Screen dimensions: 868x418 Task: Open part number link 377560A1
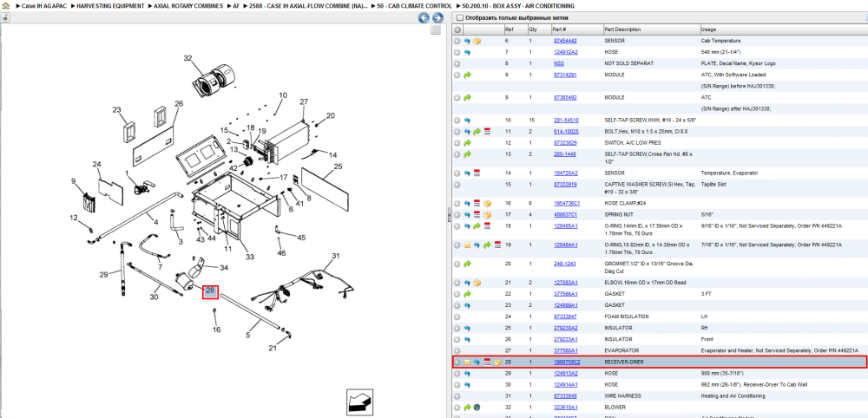coord(565,350)
